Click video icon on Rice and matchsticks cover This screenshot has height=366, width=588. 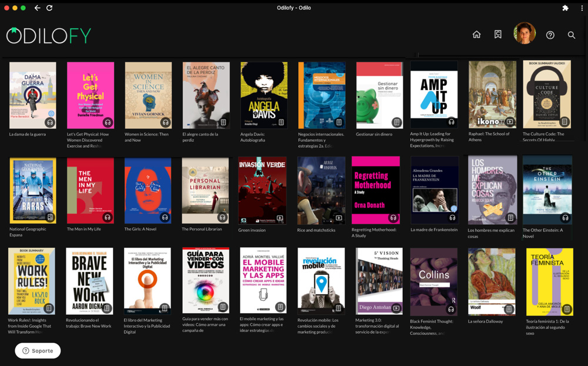[339, 218]
